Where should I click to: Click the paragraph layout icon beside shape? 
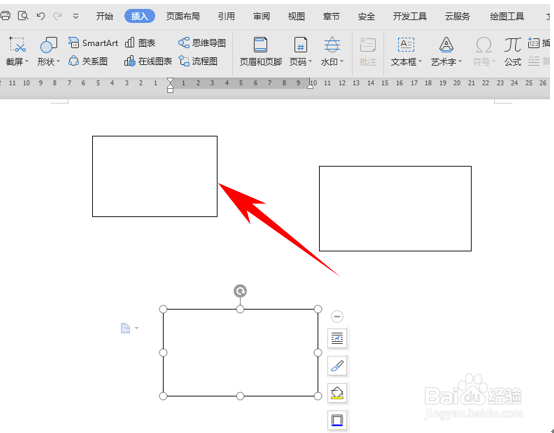[125, 328]
